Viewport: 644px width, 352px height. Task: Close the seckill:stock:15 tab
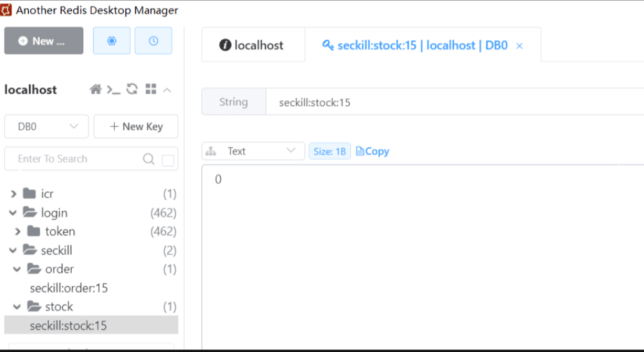pyautogui.click(x=520, y=46)
